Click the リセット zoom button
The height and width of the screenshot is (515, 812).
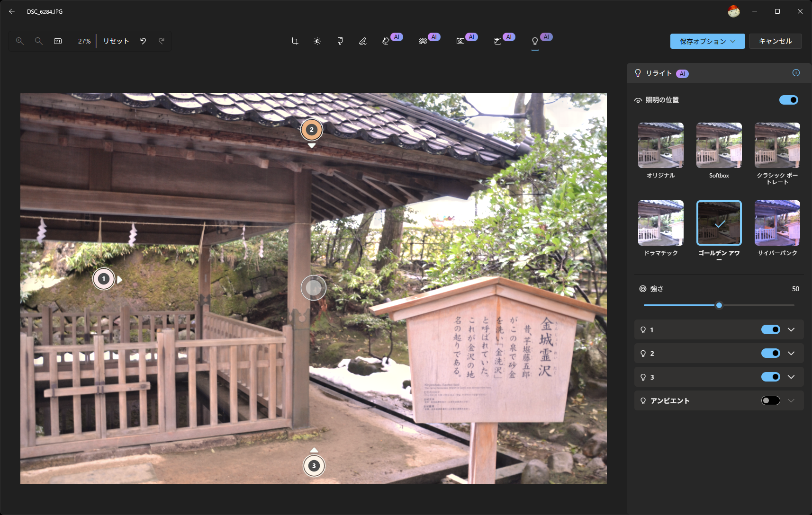tap(116, 41)
